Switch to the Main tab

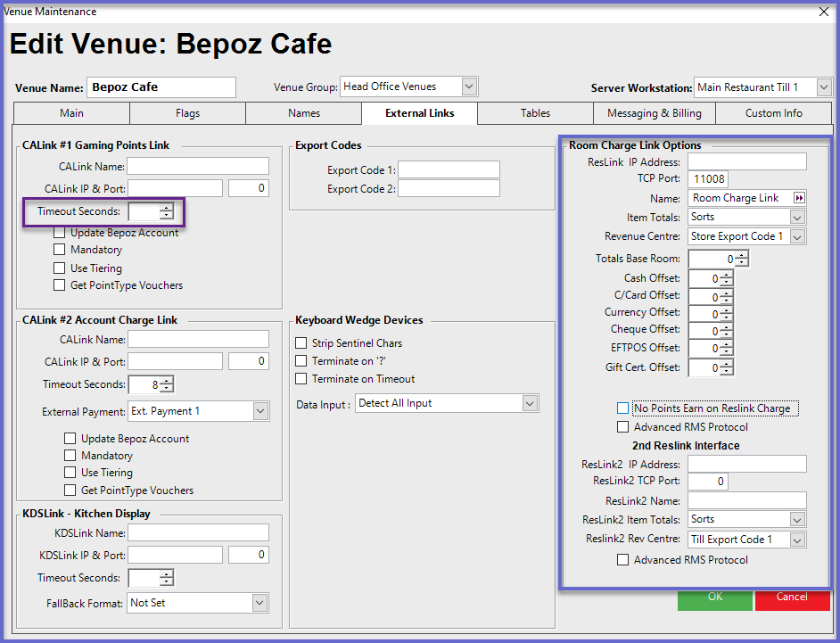click(72, 113)
